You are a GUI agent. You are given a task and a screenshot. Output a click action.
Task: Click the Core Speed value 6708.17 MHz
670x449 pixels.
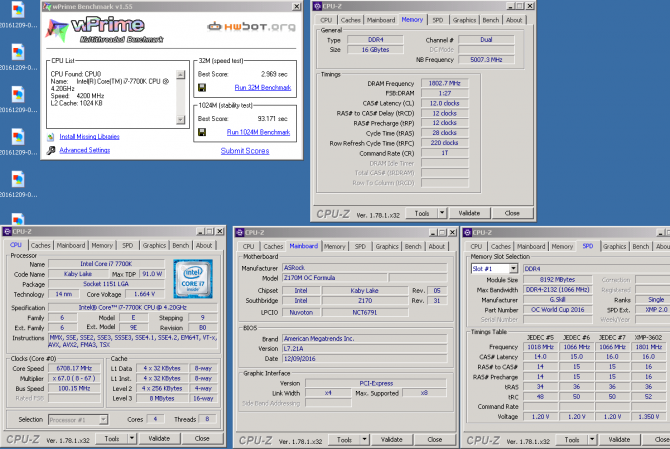74,368
